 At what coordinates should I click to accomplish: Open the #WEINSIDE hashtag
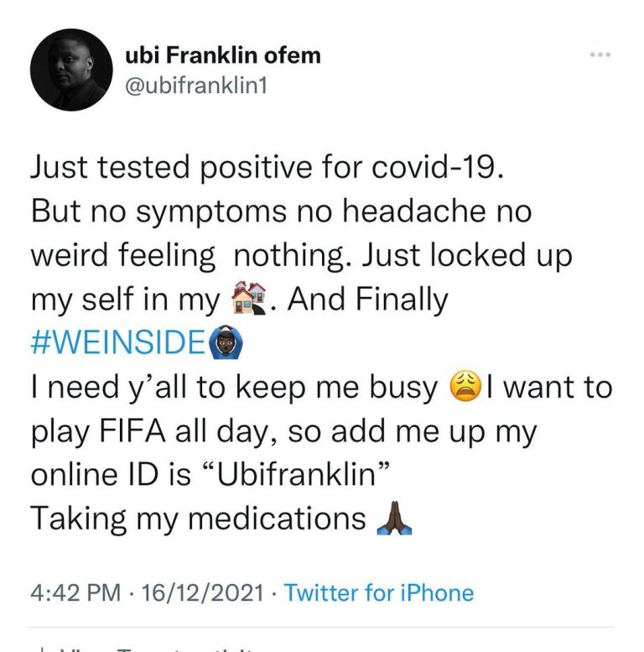pyautogui.click(x=117, y=342)
